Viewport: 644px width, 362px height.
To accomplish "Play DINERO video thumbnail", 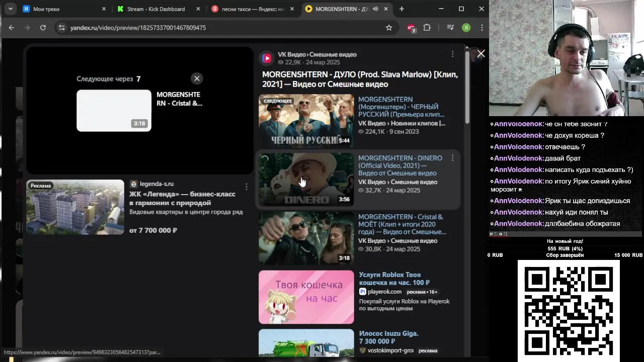I will (x=306, y=179).
